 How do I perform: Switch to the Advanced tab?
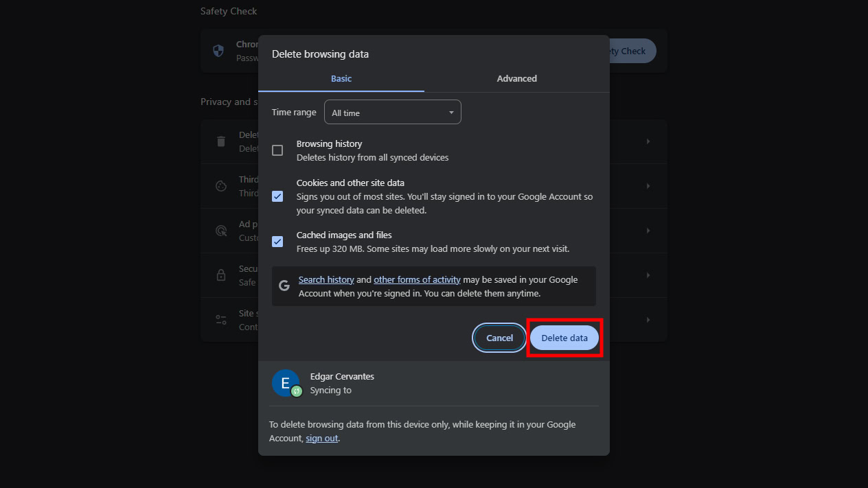[517, 78]
